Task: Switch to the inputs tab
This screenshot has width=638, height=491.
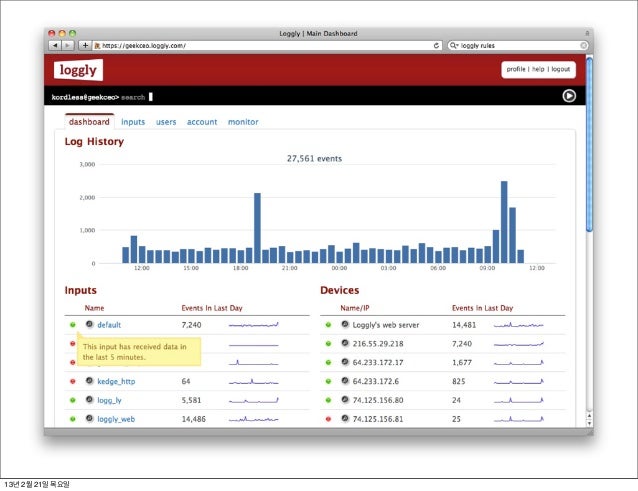Action: click(133, 122)
